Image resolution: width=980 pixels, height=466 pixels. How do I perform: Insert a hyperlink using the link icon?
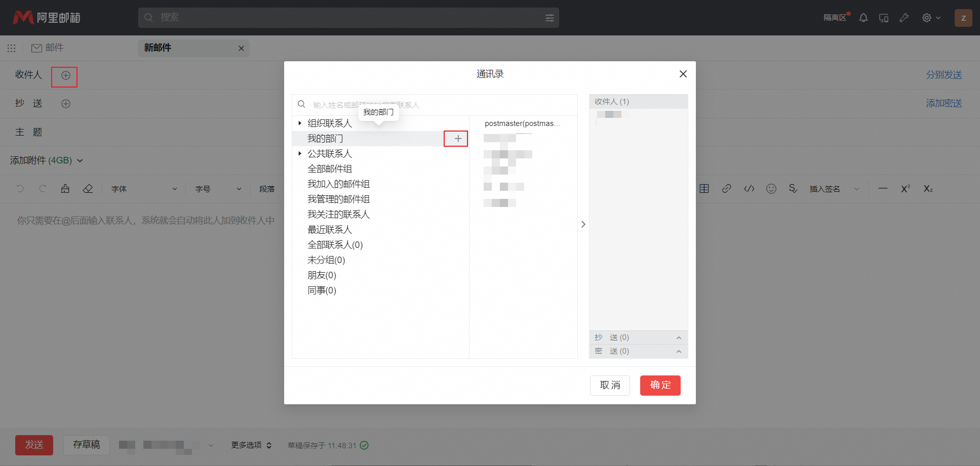[x=727, y=188]
